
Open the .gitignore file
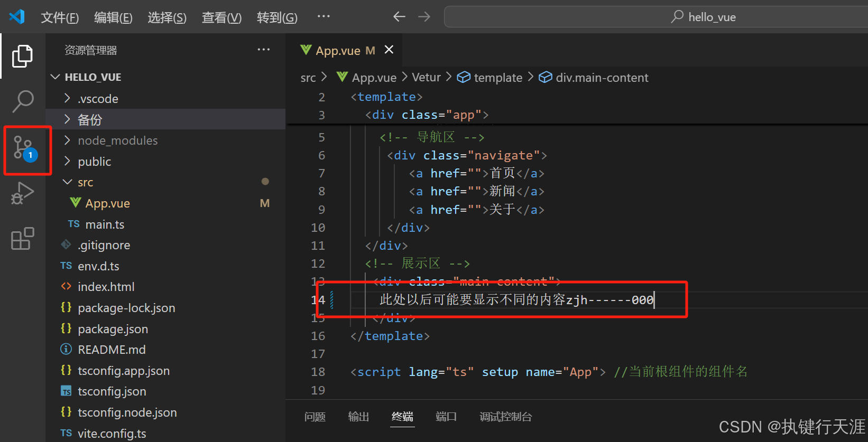pos(165,245)
